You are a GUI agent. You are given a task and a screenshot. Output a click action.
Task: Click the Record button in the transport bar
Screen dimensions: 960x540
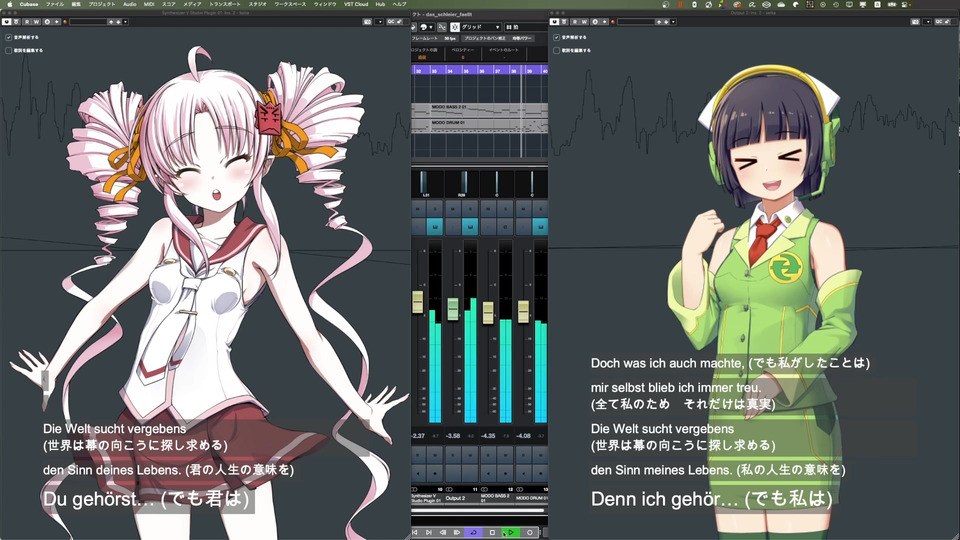[x=530, y=533]
